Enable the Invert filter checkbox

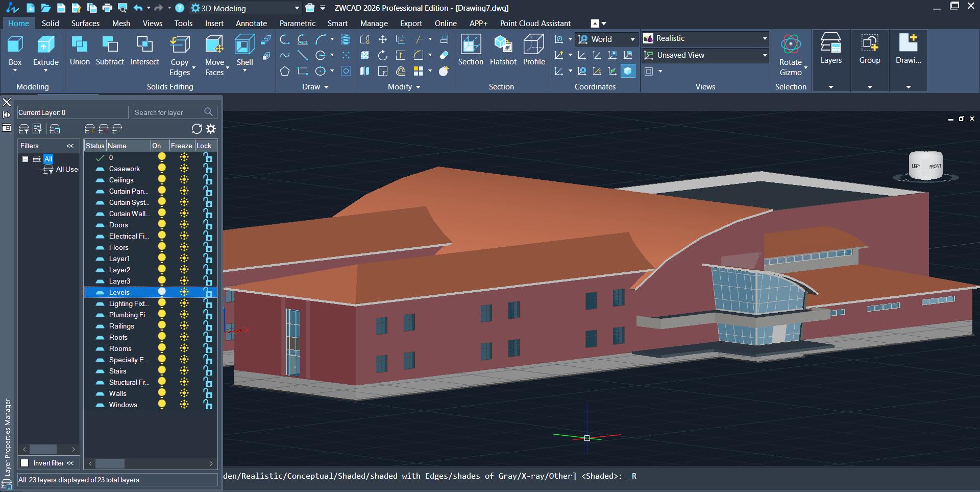[24, 463]
